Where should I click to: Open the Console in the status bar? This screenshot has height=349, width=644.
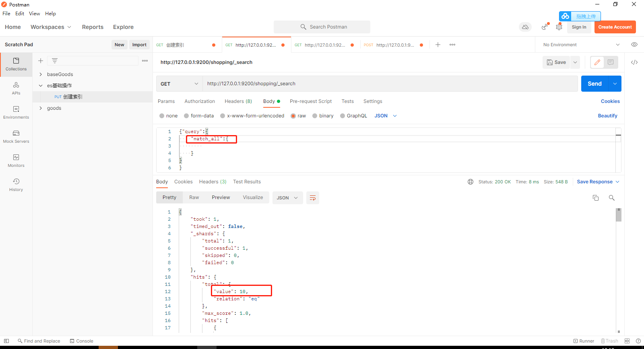coord(81,341)
